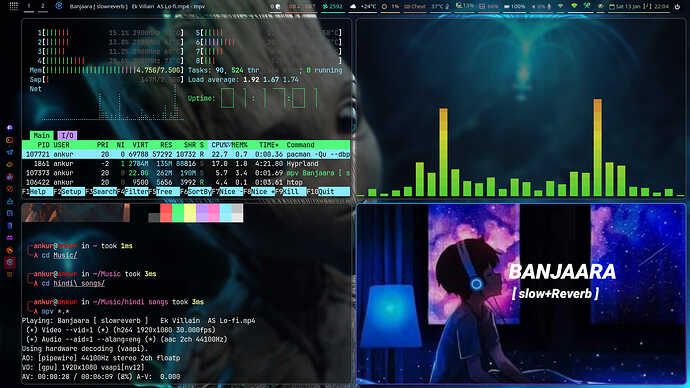Click the CPU 4 usage meter
Viewport: 690px width, 388px height.
point(110,61)
